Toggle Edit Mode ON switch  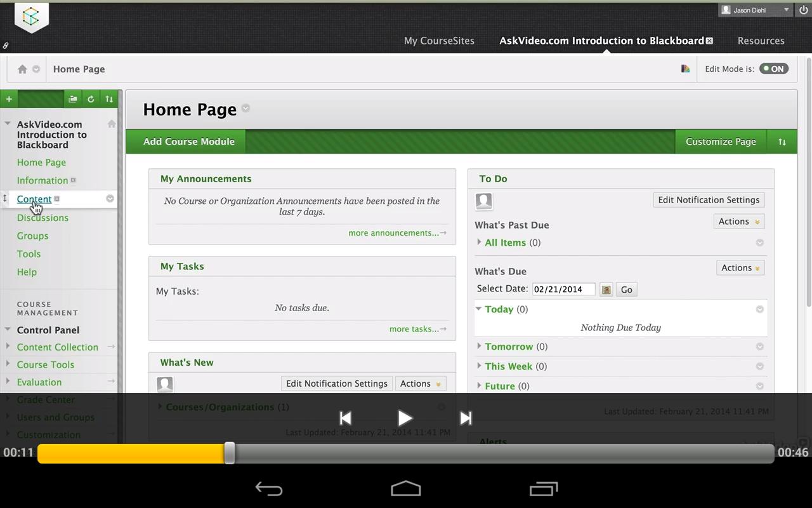click(774, 69)
